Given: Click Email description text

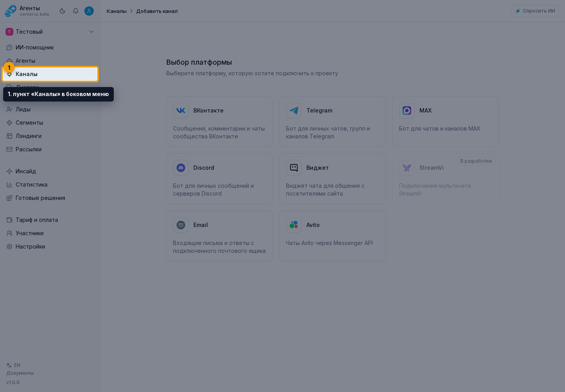Looking at the screenshot, I should coord(219,247).
